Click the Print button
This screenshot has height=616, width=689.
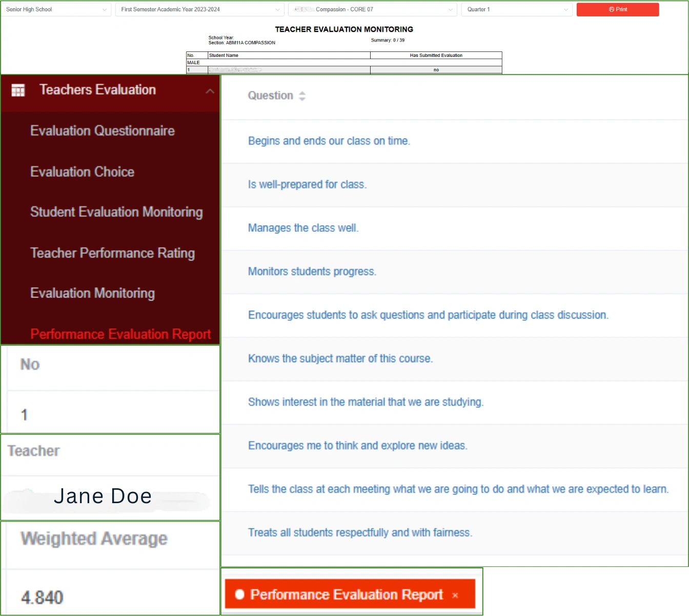pyautogui.click(x=617, y=9)
